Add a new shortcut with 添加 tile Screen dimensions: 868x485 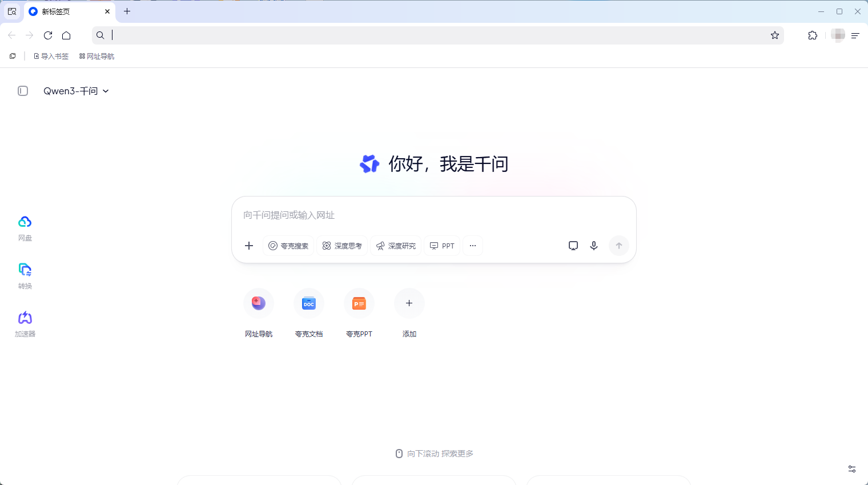pyautogui.click(x=409, y=313)
